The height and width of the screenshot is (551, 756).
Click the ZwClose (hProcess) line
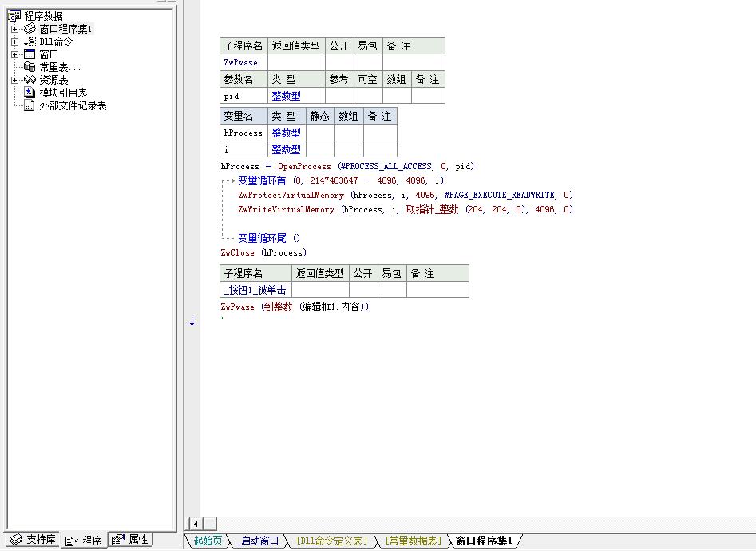[263, 252]
